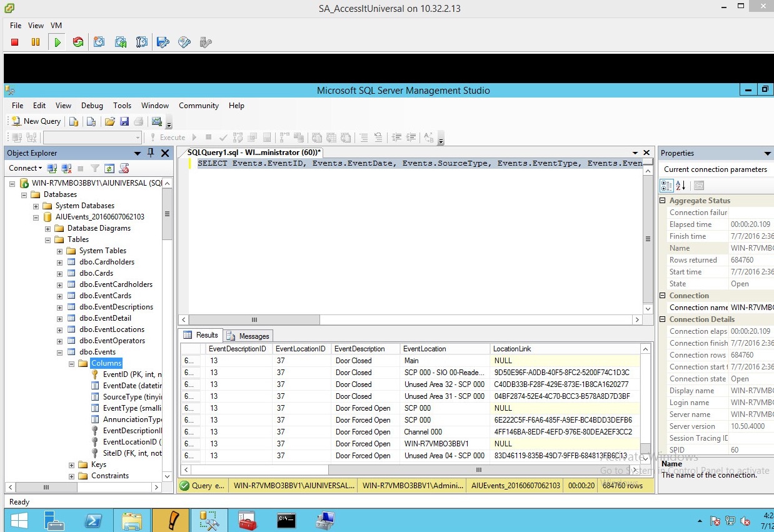Switch to the Results tab
Image resolution: width=774 pixels, height=532 pixels.
pyautogui.click(x=201, y=335)
